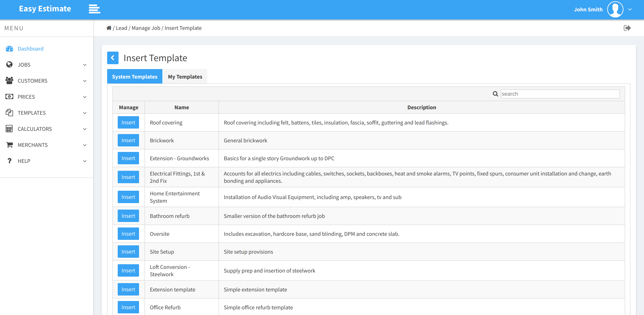Click the Dashboard gauge icon
The height and width of the screenshot is (315, 644).
tap(9, 49)
